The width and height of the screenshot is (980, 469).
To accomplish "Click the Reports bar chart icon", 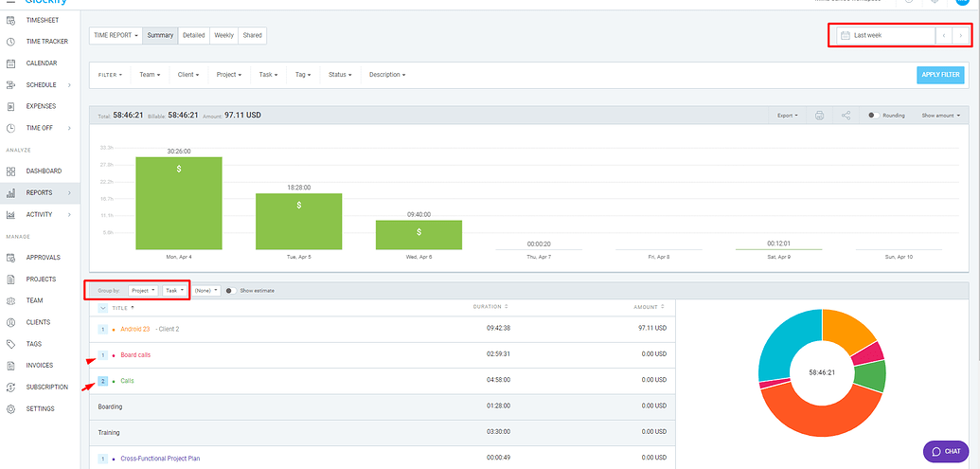I will pos(10,193).
